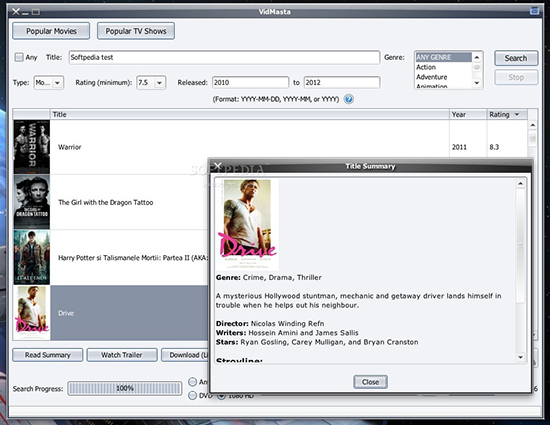Open Popular Movies list
550x425 pixels.
coord(51,31)
